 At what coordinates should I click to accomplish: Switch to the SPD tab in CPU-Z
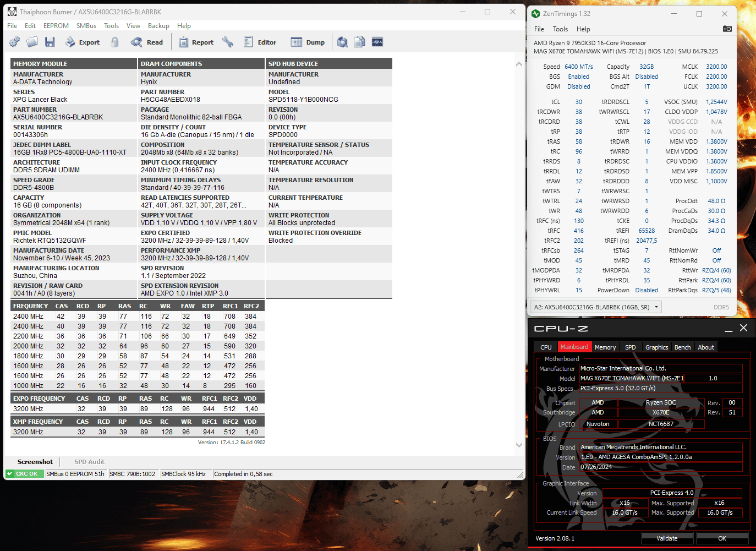point(631,347)
